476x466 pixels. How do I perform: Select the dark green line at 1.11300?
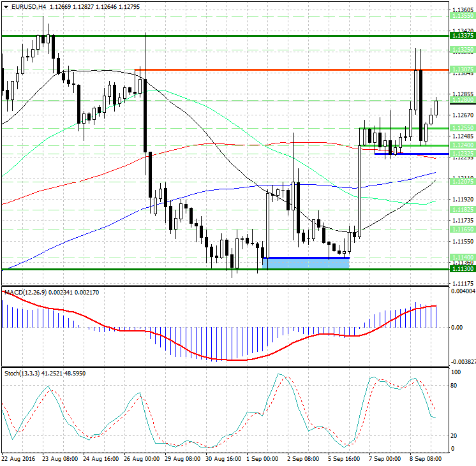[225, 269]
